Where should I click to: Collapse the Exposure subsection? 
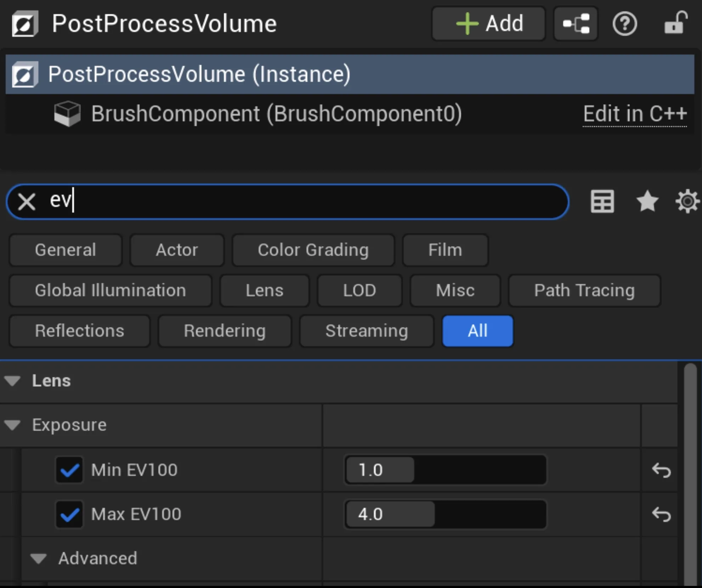click(x=12, y=425)
